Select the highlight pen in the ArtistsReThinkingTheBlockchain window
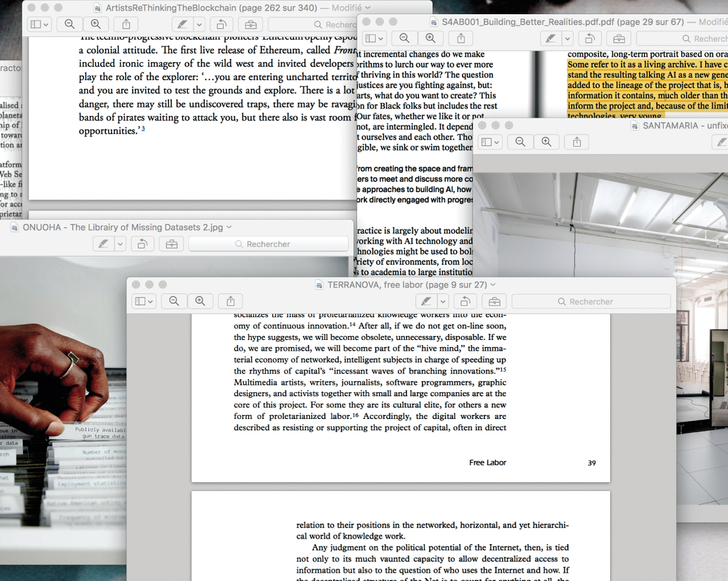The image size is (728, 581). pos(183,24)
